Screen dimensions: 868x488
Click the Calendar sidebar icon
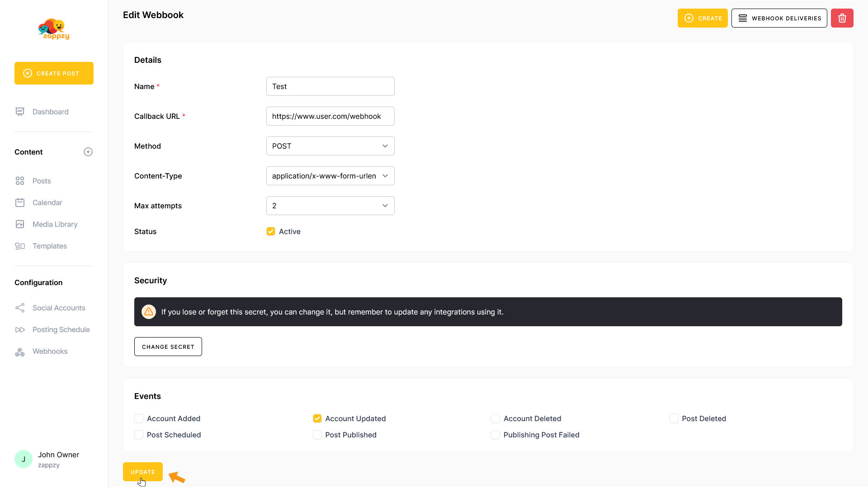point(20,202)
